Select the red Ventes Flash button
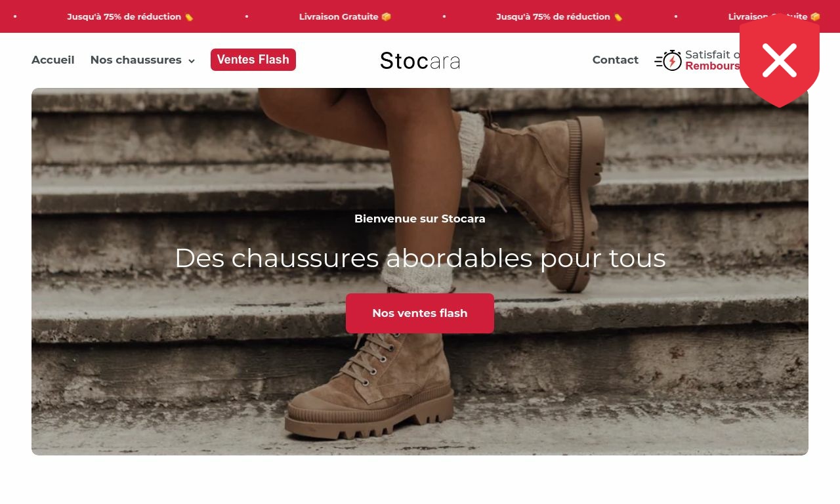The height and width of the screenshot is (504, 840). click(253, 60)
